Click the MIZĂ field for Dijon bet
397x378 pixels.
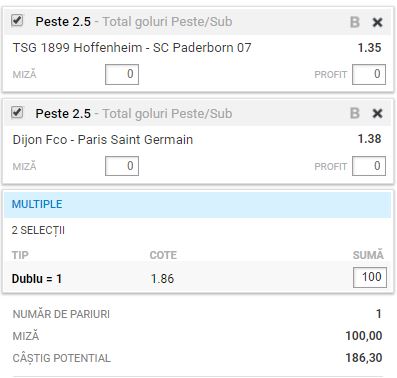click(122, 166)
